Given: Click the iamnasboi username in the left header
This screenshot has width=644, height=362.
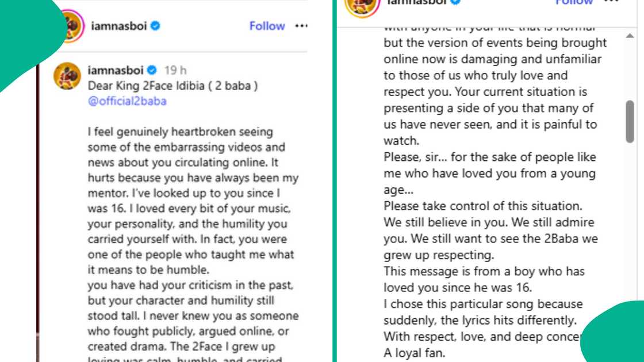Looking at the screenshot, I should tap(117, 26).
